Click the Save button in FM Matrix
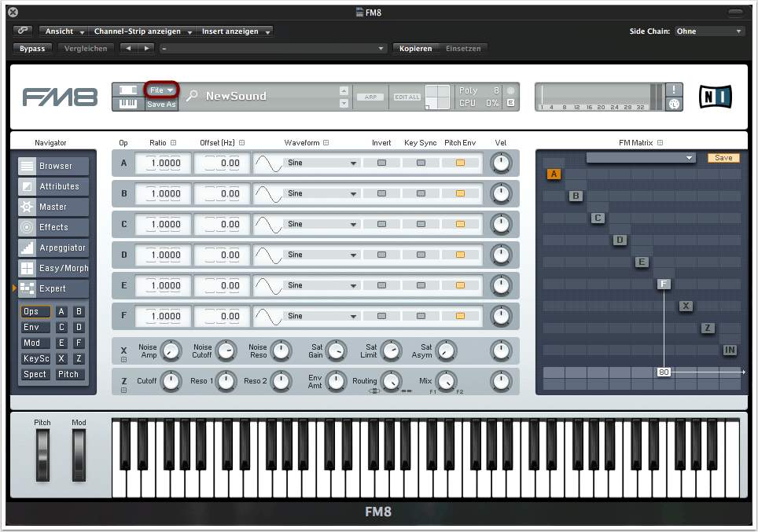 click(x=723, y=158)
